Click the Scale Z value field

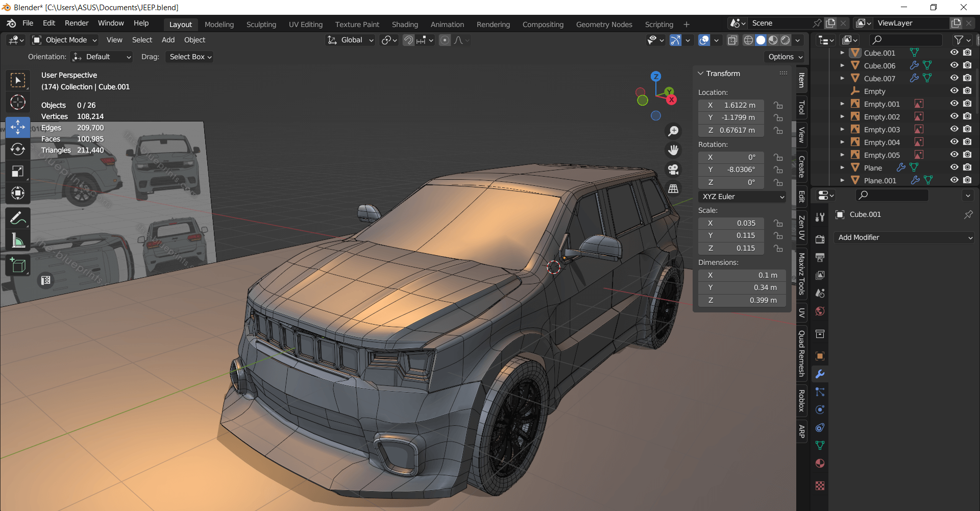click(731, 248)
